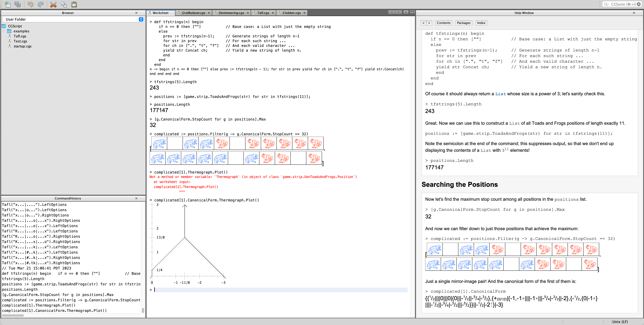Click the 'Unix (LF)' status bar entry
Screen dimensions: 644x325
(x=620, y=322)
